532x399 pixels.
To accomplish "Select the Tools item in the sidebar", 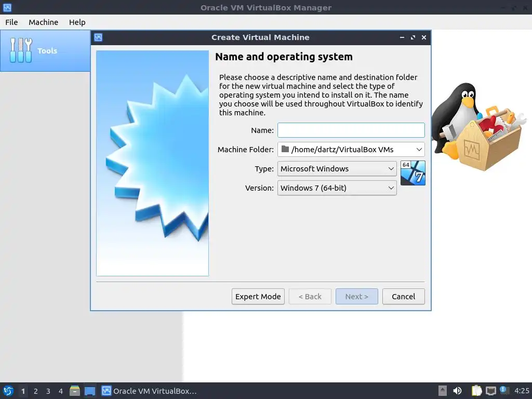I will point(45,51).
